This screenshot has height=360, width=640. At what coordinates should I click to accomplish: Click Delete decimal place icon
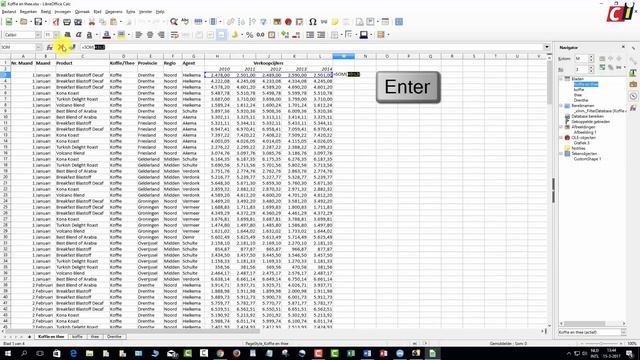tap(296, 35)
